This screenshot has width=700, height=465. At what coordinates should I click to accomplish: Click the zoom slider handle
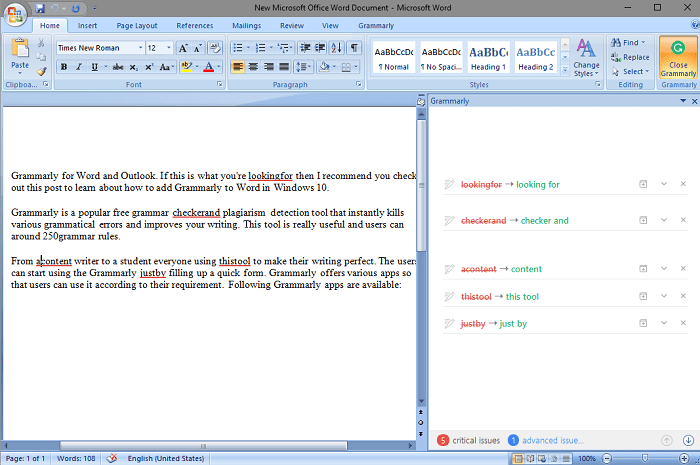(x=645, y=458)
